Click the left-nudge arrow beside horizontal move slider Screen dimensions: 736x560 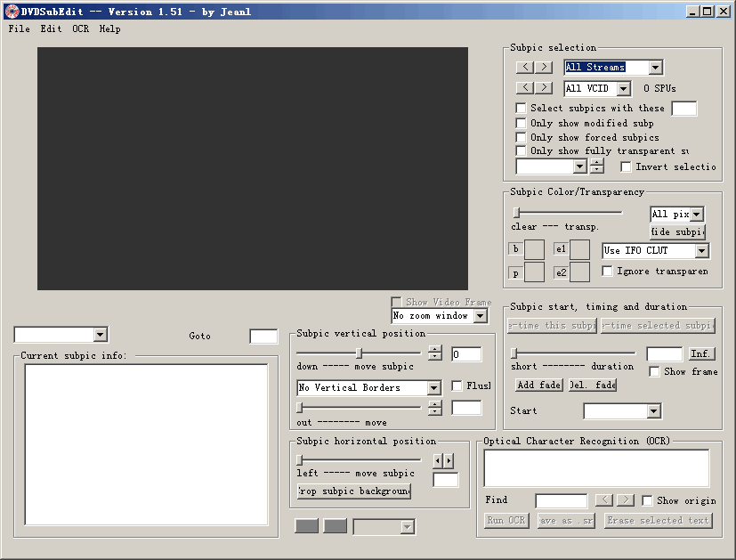[438, 460]
